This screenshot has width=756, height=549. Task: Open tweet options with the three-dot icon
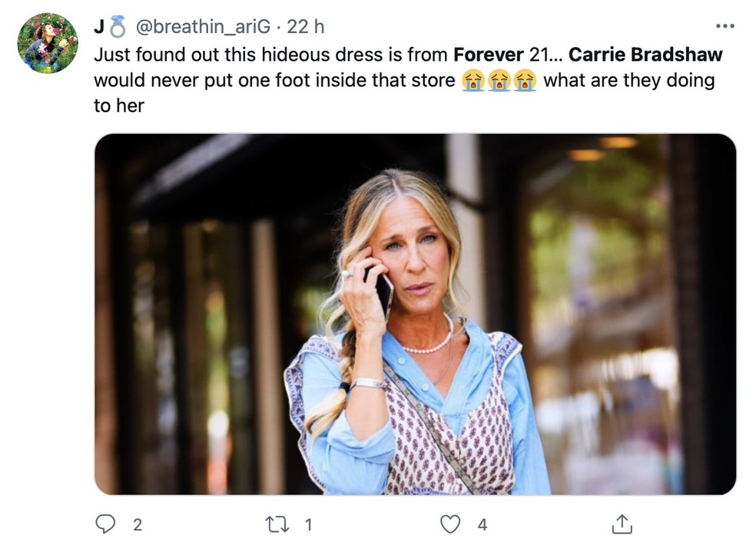pyautogui.click(x=724, y=25)
